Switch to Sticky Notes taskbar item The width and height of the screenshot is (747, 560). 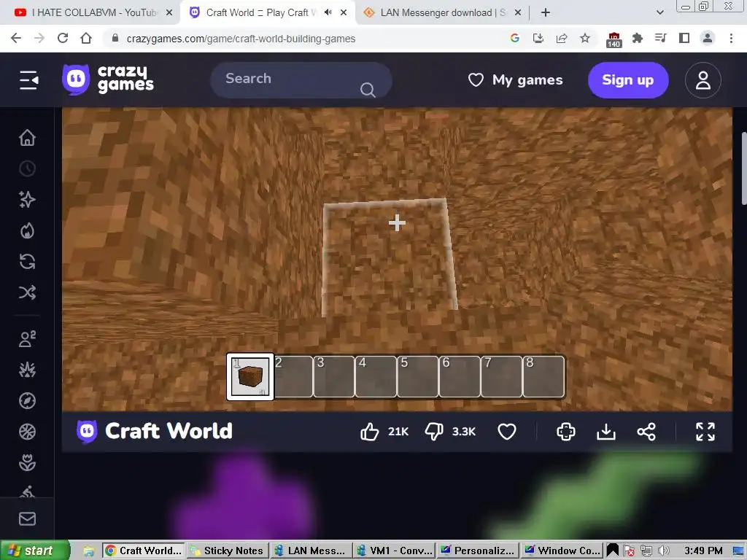(x=228, y=551)
